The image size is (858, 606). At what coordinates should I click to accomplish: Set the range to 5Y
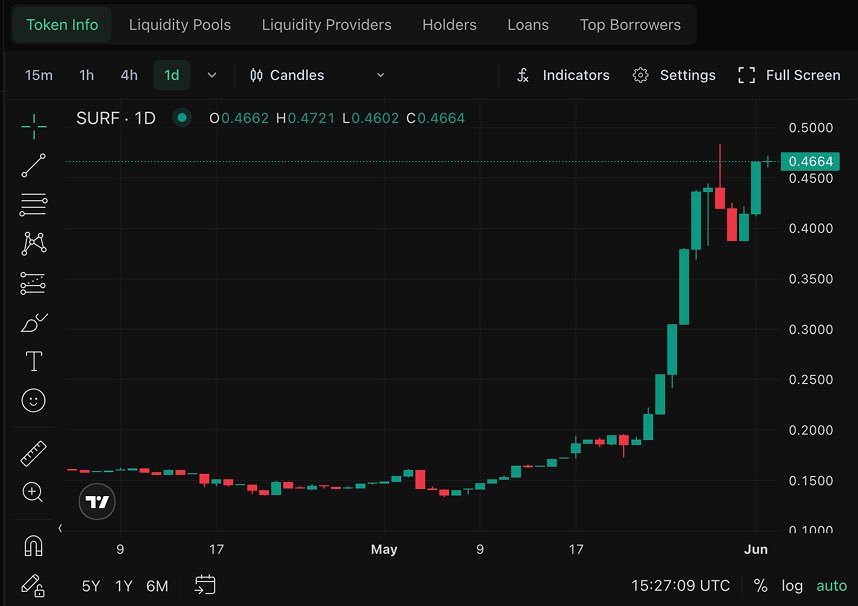click(91, 586)
